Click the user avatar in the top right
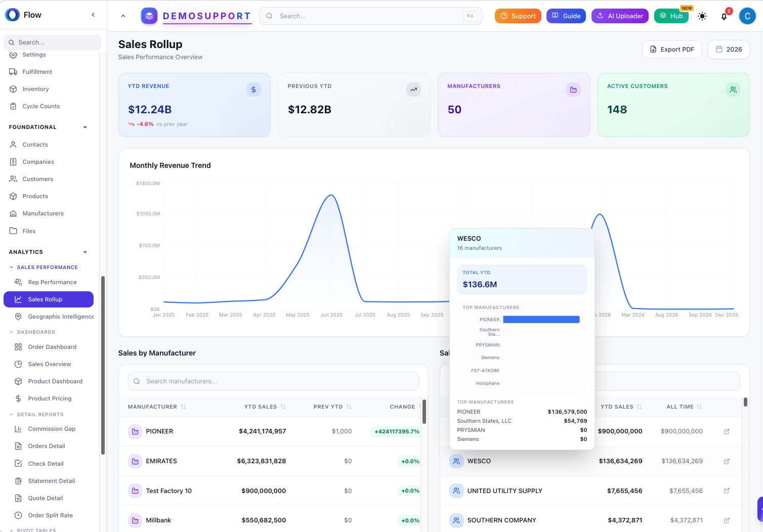The image size is (763, 532). (747, 16)
